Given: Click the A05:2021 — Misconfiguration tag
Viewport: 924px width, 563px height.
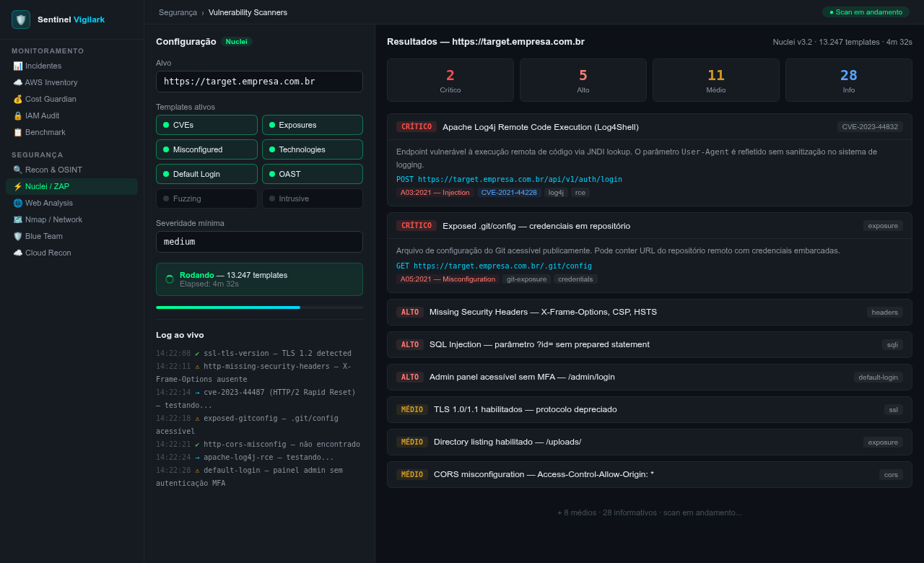Looking at the screenshot, I should (448, 279).
